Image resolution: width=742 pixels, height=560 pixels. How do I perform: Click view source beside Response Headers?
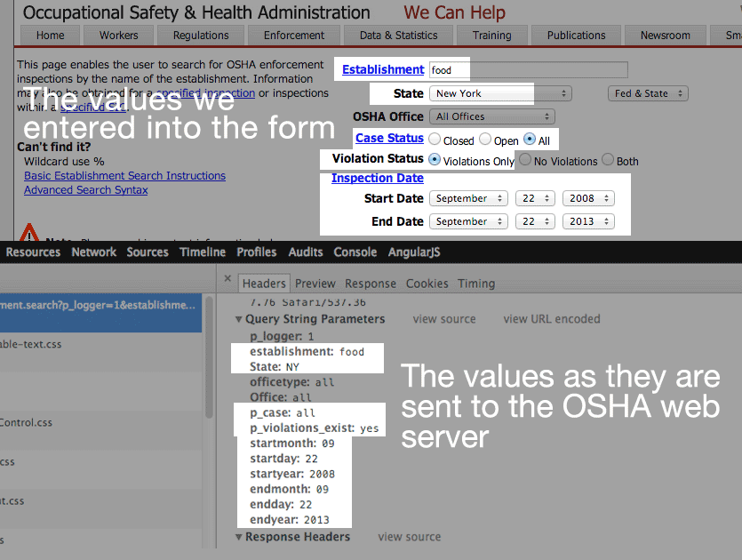pyautogui.click(x=410, y=537)
